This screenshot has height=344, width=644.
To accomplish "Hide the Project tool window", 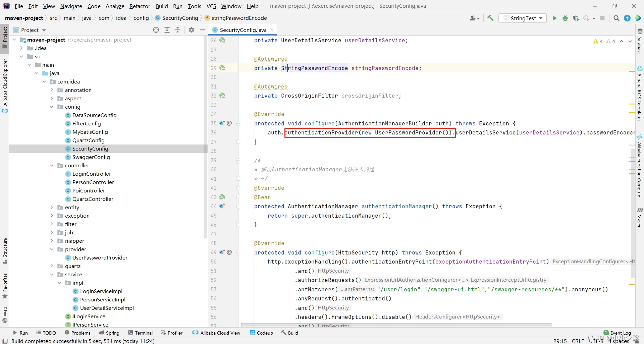I will click(x=203, y=30).
